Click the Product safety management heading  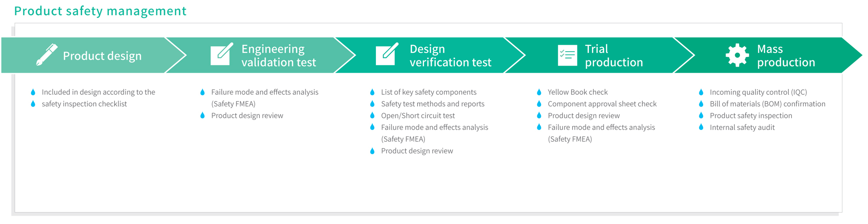coord(100,11)
